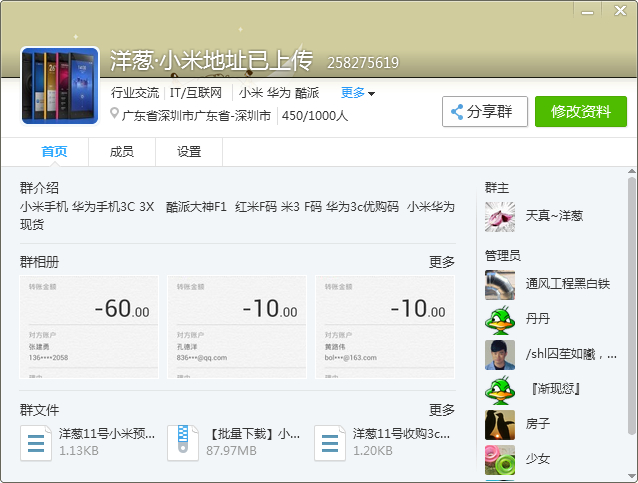Select owner name 天真~洋葱
The height and width of the screenshot is (483, 638).
click(554, 216)
